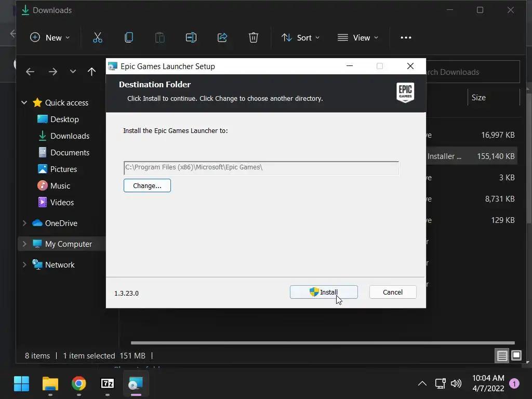Expand the OneDrive tree node
The width and height of the screenshot is (532, 399).
pyautogui.click(x=24, y=223)
